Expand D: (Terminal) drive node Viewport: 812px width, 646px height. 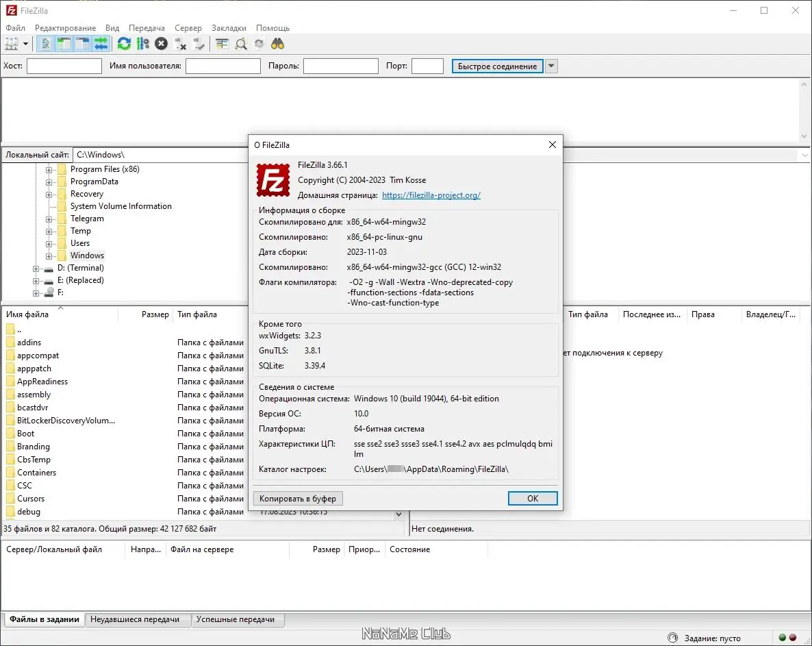coord(36,269)
